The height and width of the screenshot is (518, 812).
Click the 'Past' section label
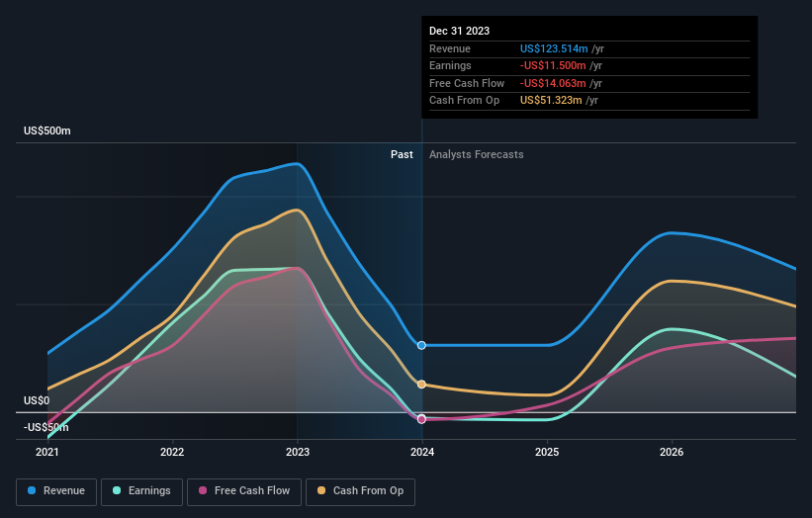coord(402,154)
